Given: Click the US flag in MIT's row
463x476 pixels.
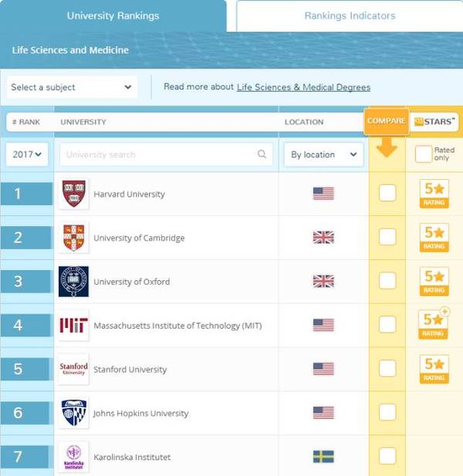Looking at the screenshot, I should tap(323, 325).
